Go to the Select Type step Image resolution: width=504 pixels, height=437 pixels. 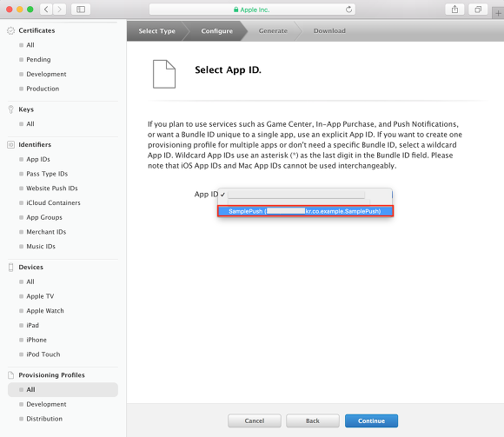156,31
